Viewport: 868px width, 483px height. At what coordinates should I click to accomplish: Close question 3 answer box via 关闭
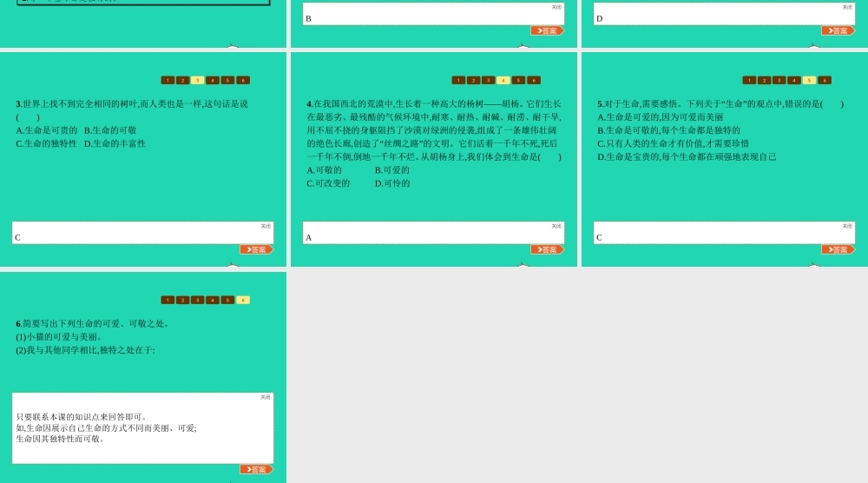pyautogui.click(x=266, y=226)
